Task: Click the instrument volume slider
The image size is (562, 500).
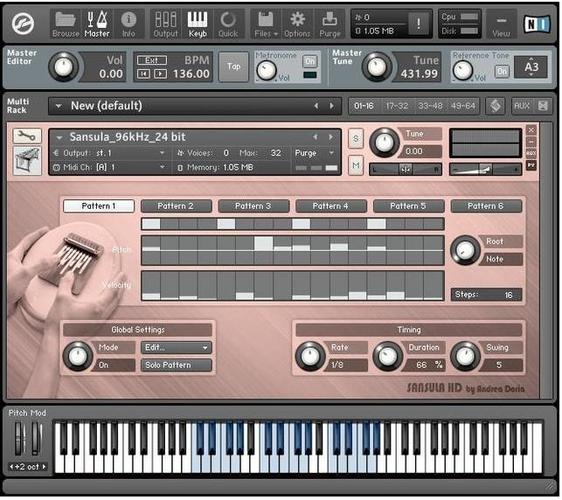Action: tap(485, 169)
